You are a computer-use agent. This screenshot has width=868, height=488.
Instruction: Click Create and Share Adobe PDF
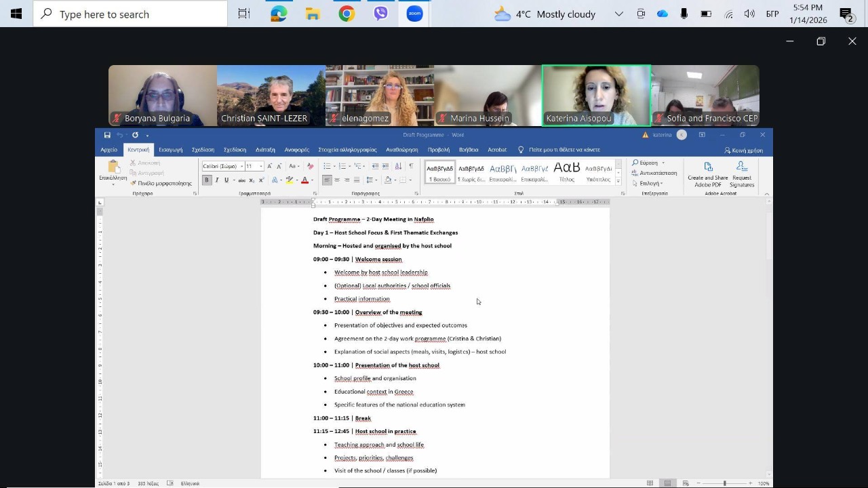point(707,174)
